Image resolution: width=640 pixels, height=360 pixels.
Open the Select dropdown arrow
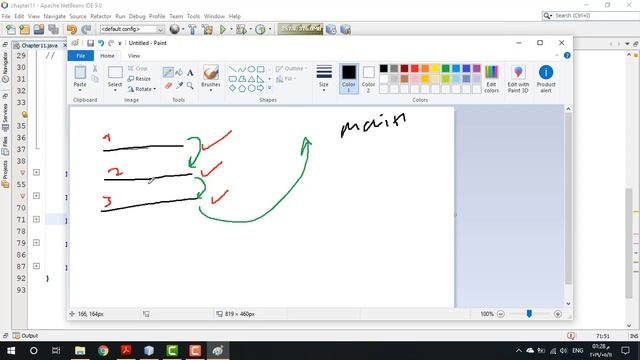(115, 90)
